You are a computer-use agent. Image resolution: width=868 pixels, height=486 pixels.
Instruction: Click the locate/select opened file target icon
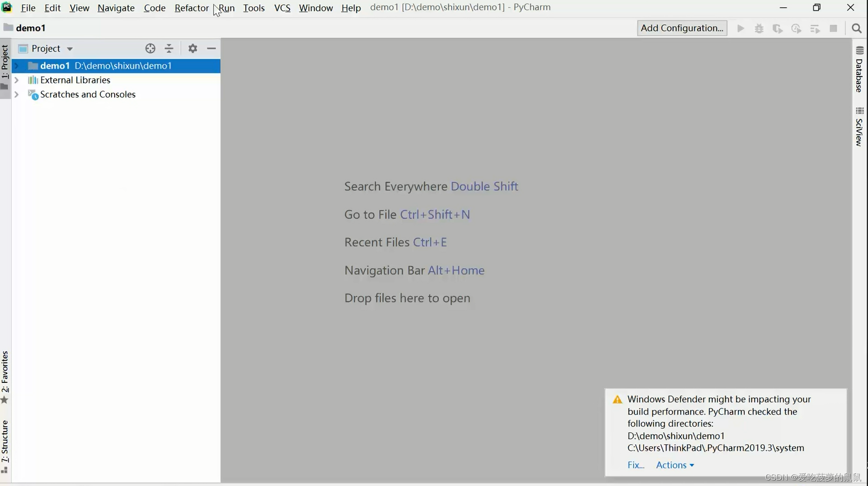point(150,48)
